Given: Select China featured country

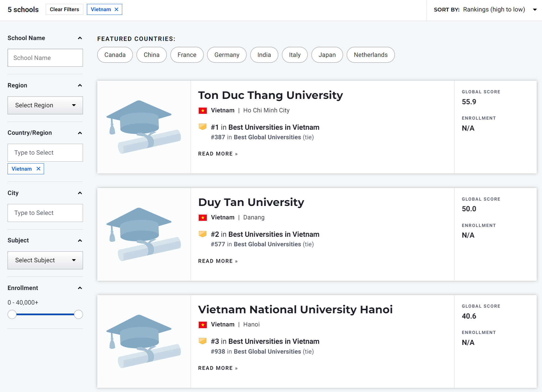Looking at the screenshot, I should coord(152,55).
